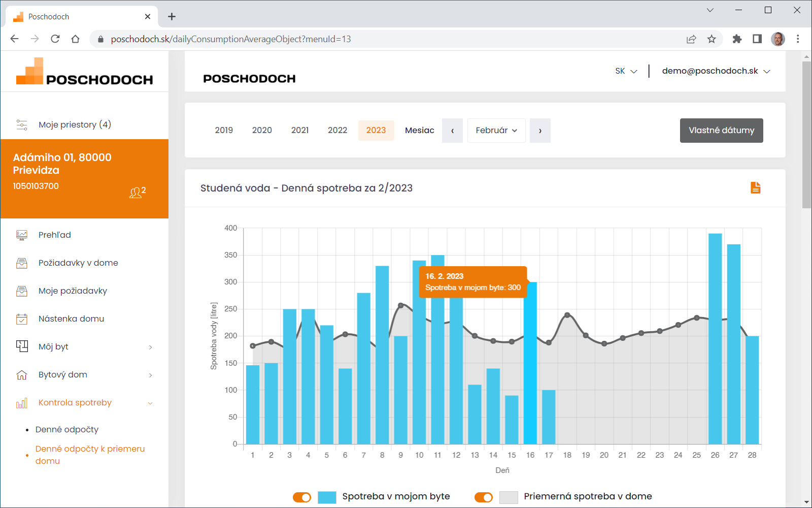Click the Požiadavky v dome inbox icon

[x=22, y=263]
